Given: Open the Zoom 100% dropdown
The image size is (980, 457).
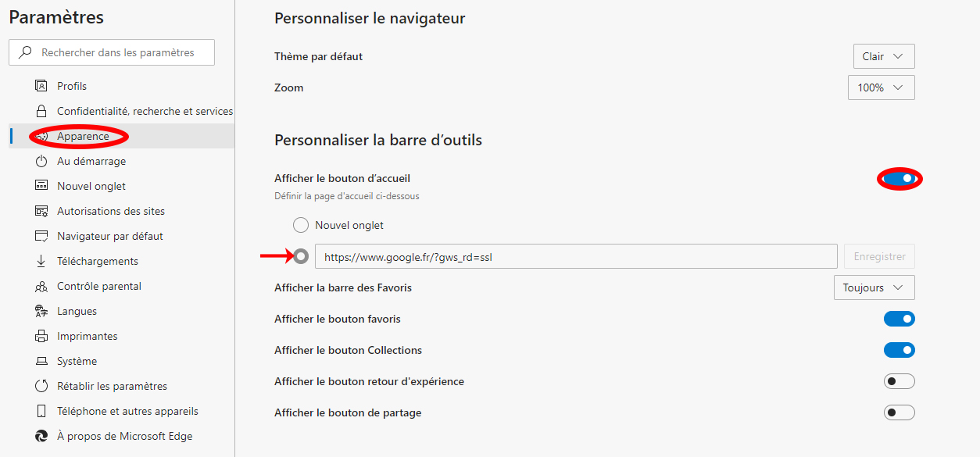Looking at the screenshot, I should 881,87.
